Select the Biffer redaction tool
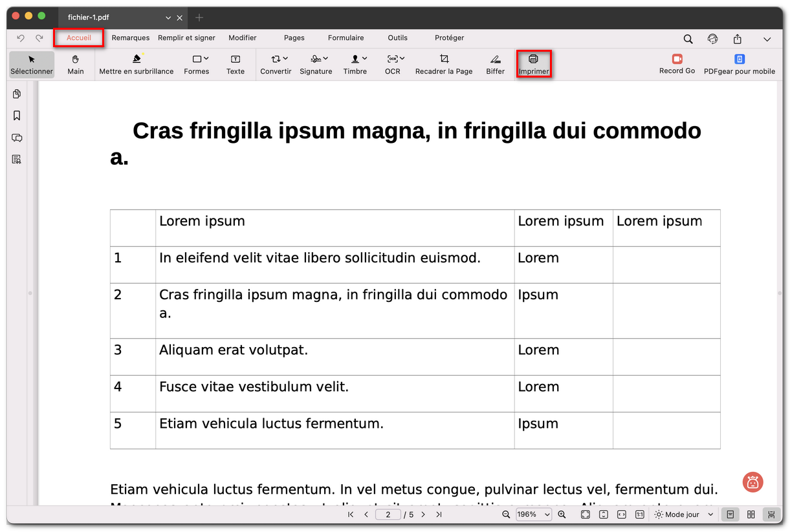The image size is (790, 532). click(495, 64)
